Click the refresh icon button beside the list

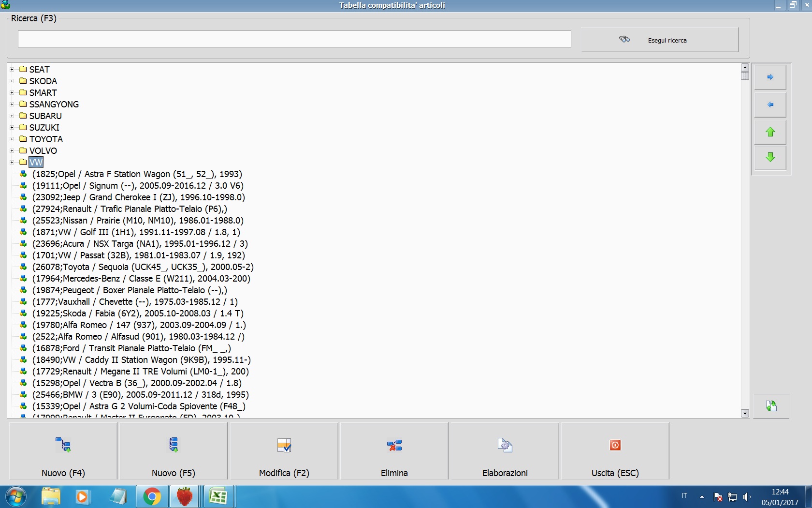(771, 406)
